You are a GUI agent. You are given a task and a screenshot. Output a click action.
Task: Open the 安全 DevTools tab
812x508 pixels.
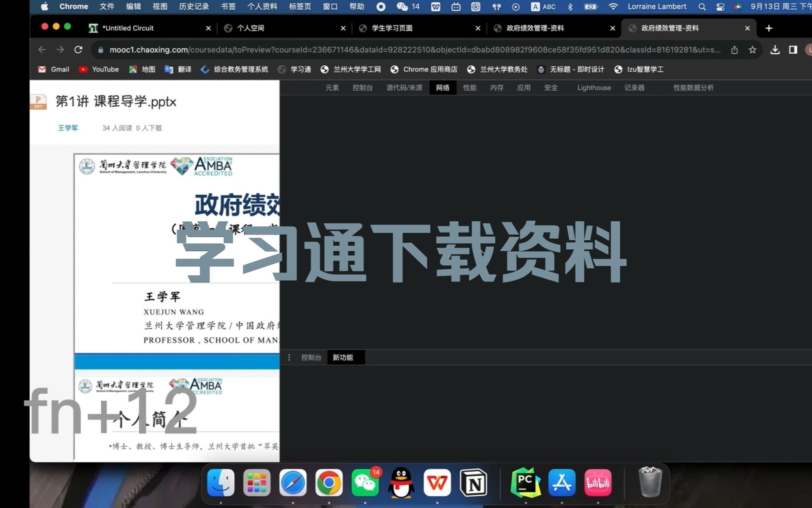[551, 87]
